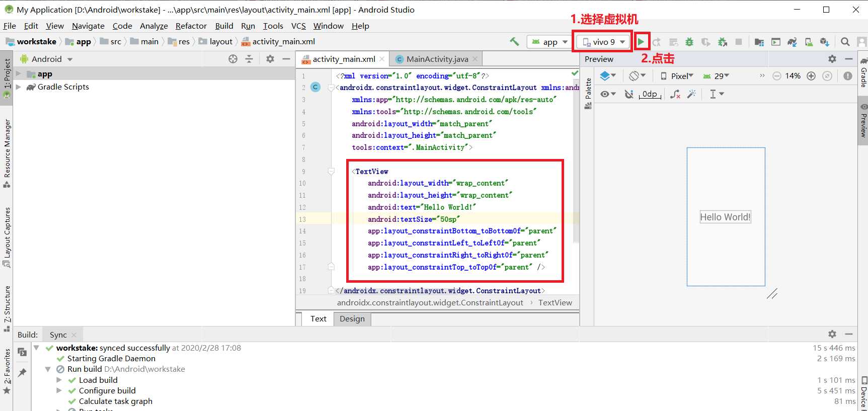Click the Run Anything icon in toolbar
This screenshot has width=868, height=411.
tap(776, 42)
